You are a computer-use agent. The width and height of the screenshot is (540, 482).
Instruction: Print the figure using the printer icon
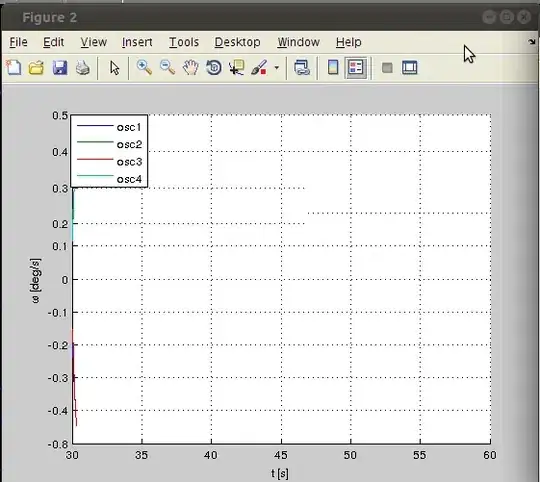[x=83, y=67]
